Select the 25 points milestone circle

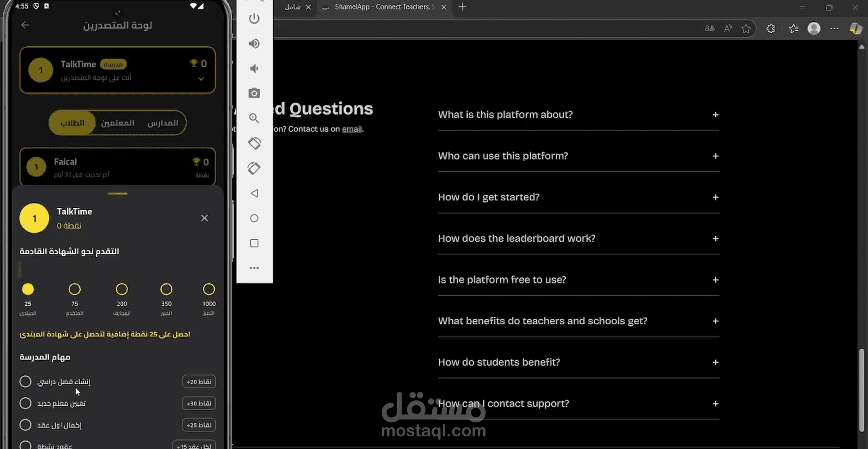pos(28,289)
